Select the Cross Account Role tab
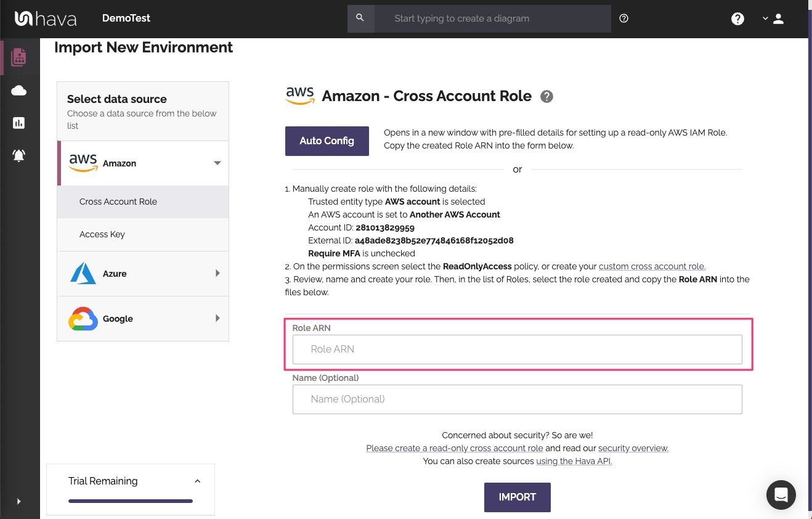 (x=118, y=202)
